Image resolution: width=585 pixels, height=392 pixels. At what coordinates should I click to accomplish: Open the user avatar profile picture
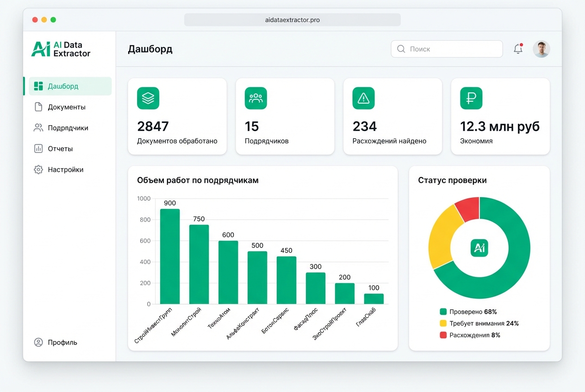tap(541, 49)
